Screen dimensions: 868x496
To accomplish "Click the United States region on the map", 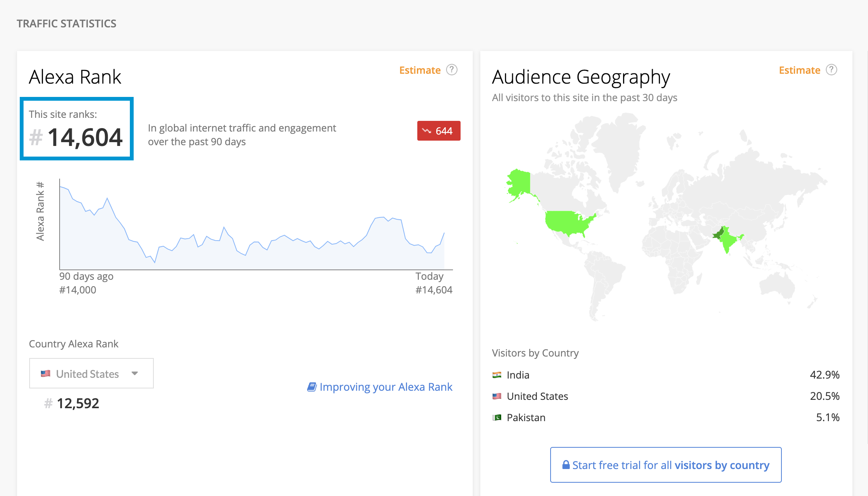I will click(566, 222).
